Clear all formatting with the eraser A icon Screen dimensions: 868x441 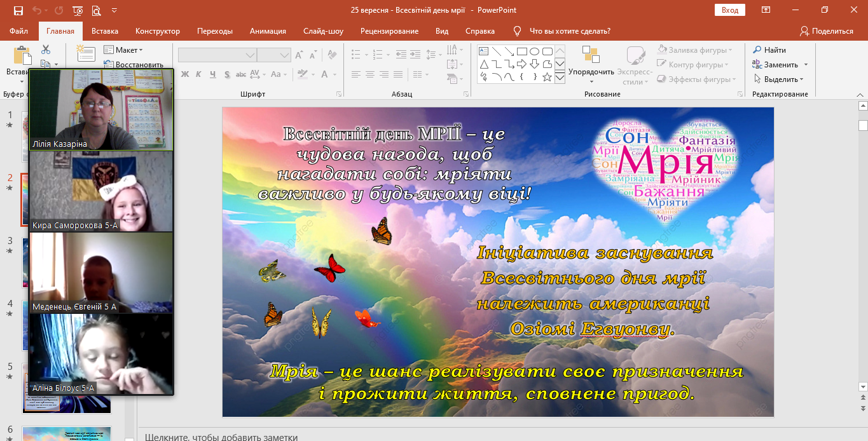333,55
